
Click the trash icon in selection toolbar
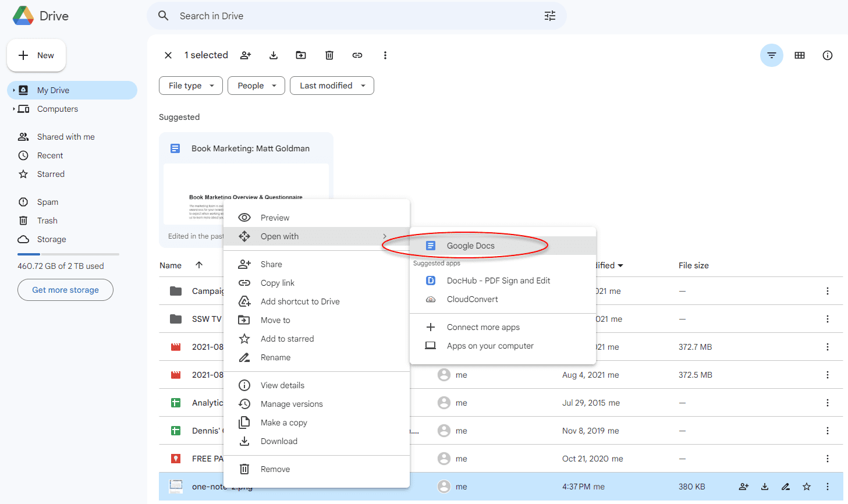click(329, 55)
